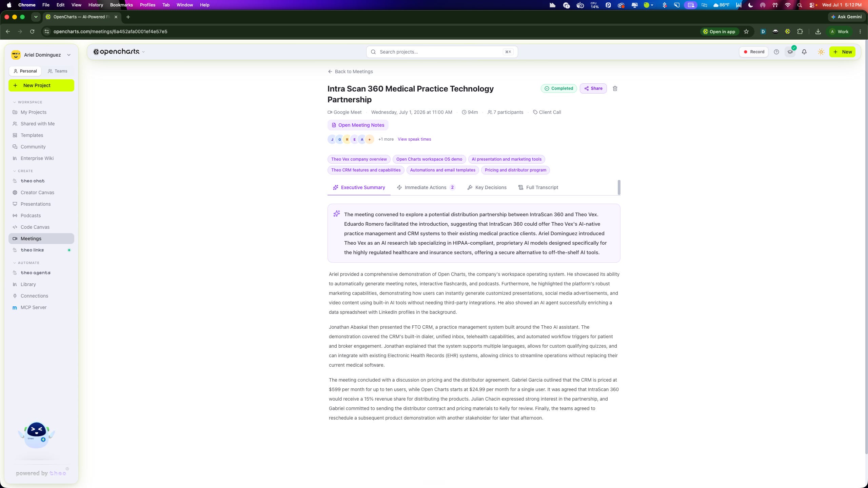
Task: Open Code Canvas
Action: click(41, 227)
